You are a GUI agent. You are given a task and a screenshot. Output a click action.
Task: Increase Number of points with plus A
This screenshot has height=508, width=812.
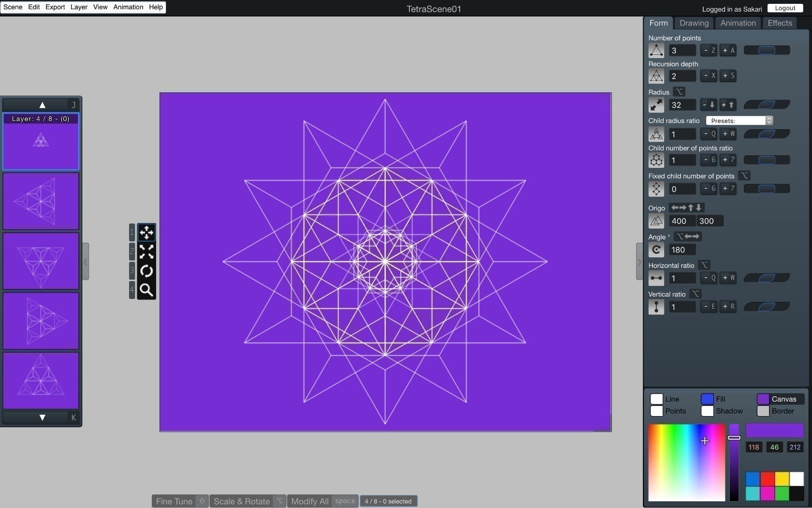coord(728,50)
